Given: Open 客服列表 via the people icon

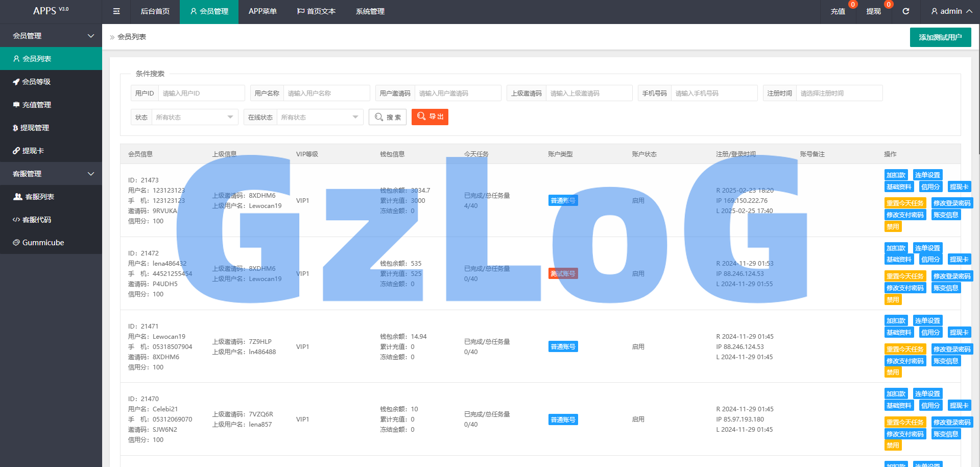Looking at the screenshot, I should point(18,197).
